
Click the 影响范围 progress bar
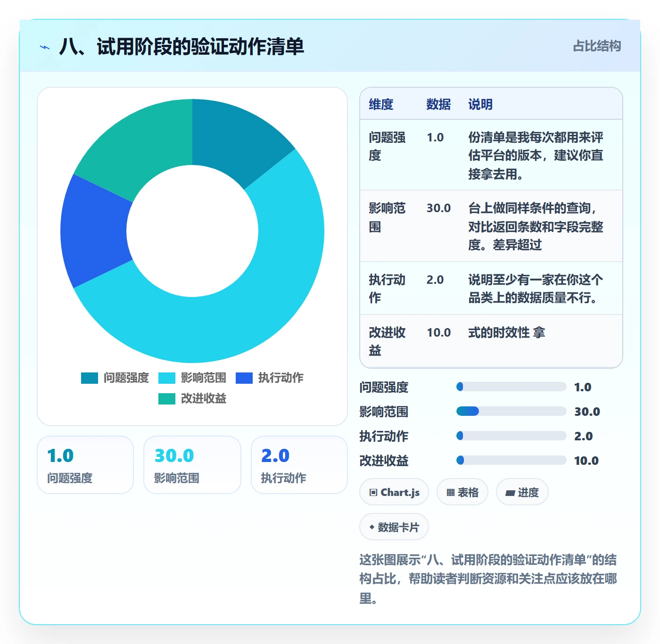pos(511,411)
